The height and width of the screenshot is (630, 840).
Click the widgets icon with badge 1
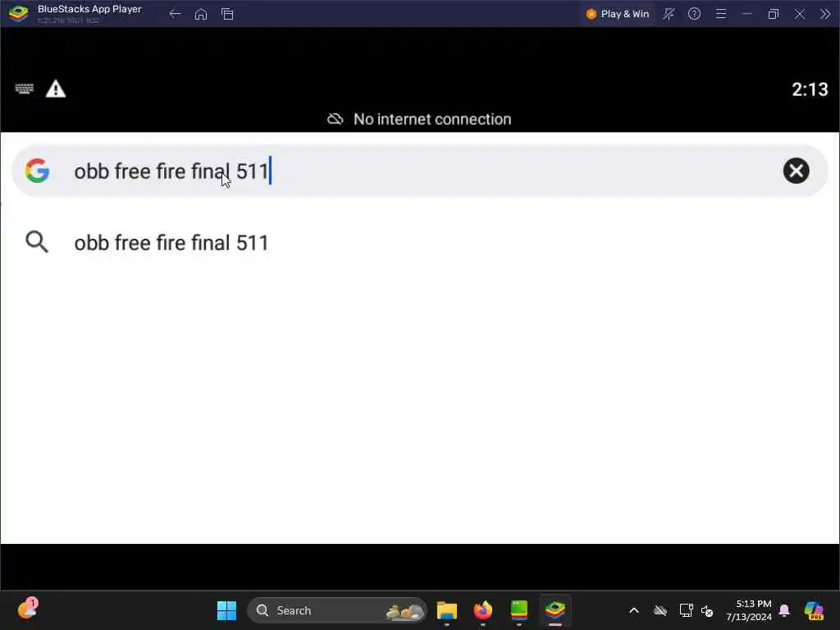click(x=27, y=609)
